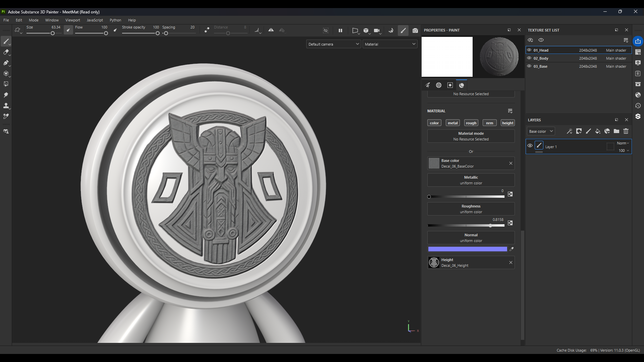This screenshot has height=362, width=644.
Task: Toggle symmetry in the top toolbar
Action: pyautogui.click(x=271, y=30)
